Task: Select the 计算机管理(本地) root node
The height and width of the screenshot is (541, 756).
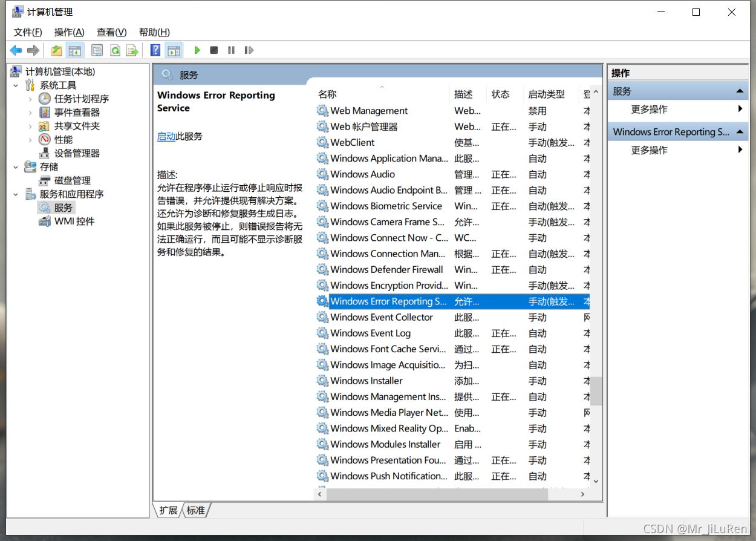Action: click(60, 71)
